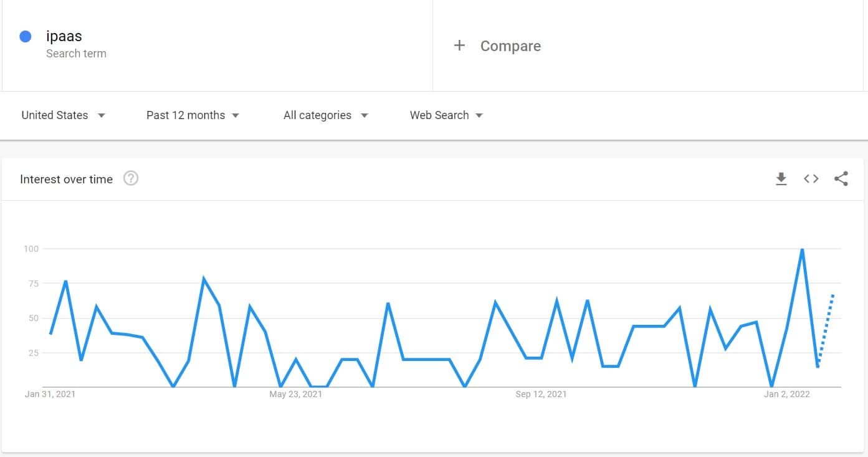
Task: Click the May 23, 2021 axis label
Action: 296,394
